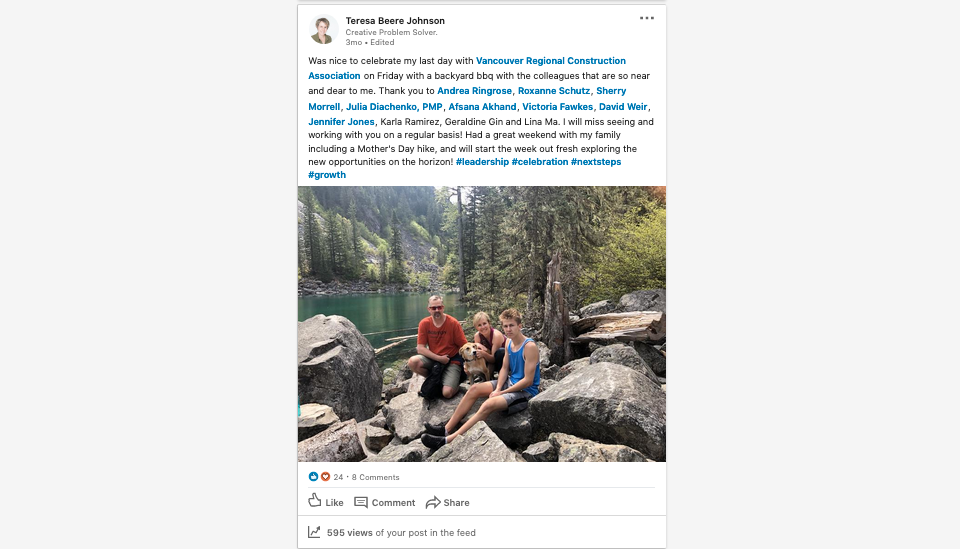960x549 pixels.
Task: Click the red heart reaction icon
Action: (x=325, y=477)
